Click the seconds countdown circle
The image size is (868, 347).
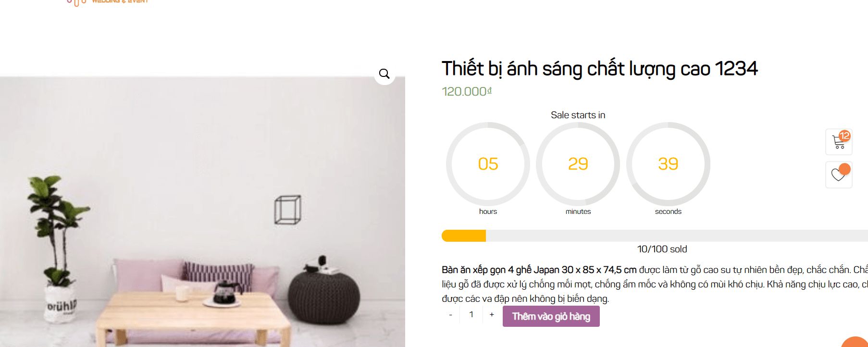coord(668,164)
